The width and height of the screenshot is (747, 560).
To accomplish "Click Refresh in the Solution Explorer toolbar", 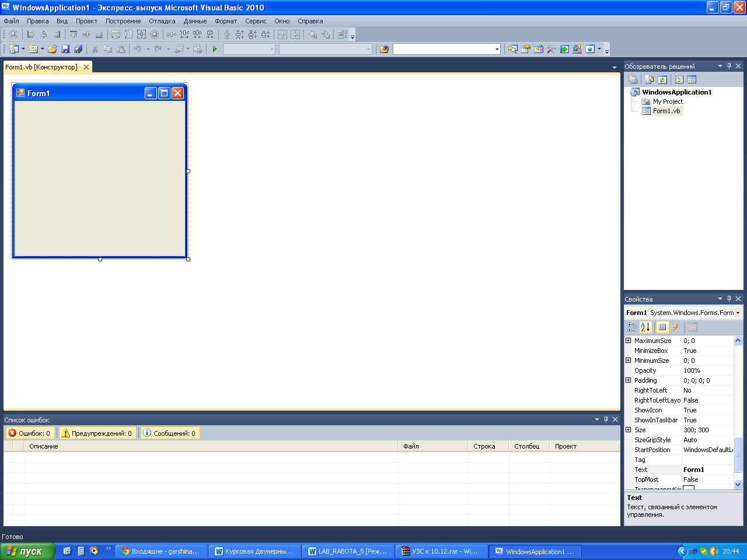I will click(662, 79).
